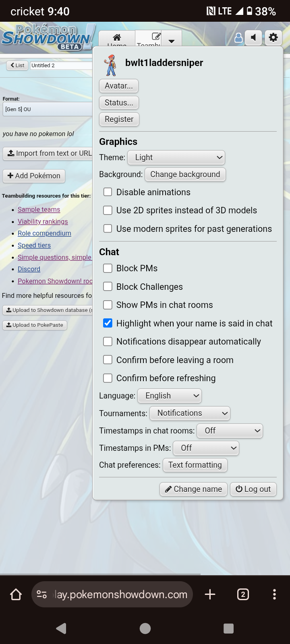Tap the Android recent apps square

tap(228, 628)
